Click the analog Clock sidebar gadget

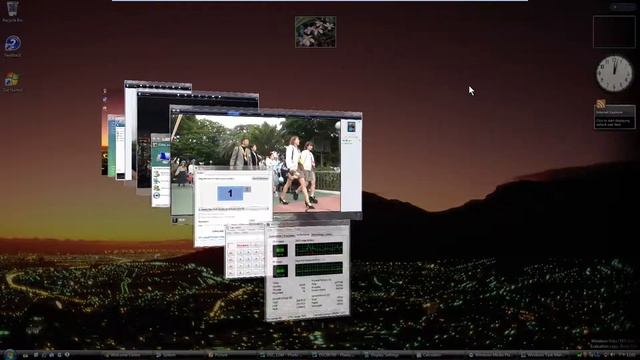(x=614, y=73)
